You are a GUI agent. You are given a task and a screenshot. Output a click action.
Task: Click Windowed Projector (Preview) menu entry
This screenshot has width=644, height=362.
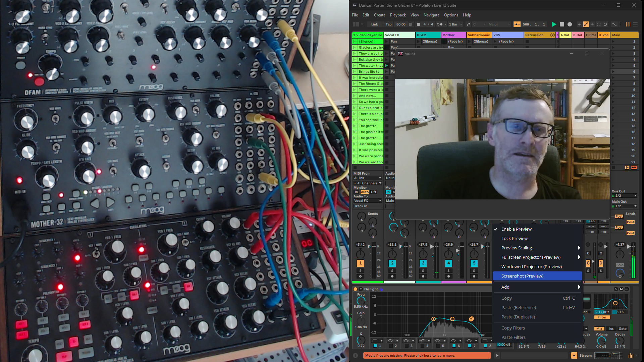(x=537, y=267)
